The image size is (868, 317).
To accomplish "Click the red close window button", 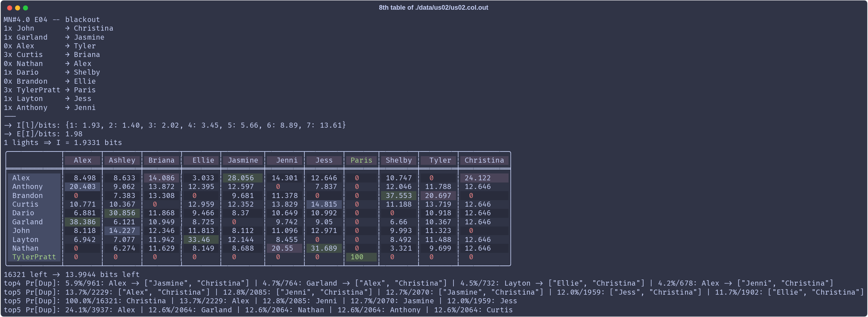I will click(10, 8).
